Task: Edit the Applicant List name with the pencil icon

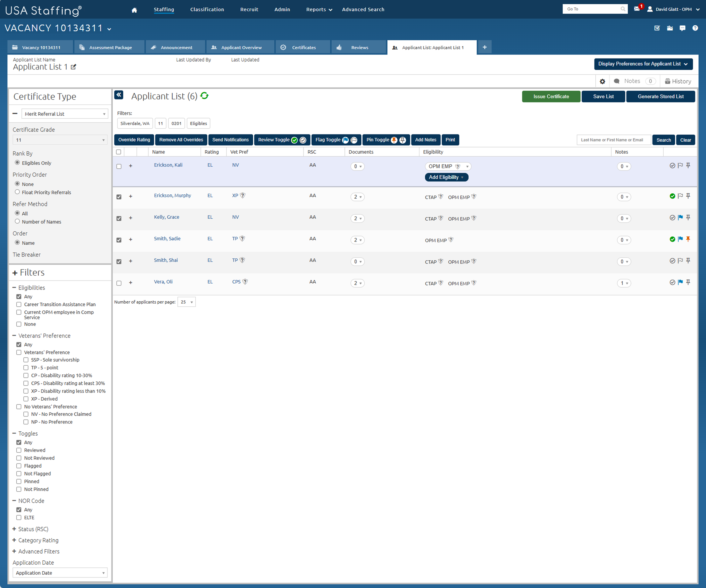Action: [x=74, y=67]
